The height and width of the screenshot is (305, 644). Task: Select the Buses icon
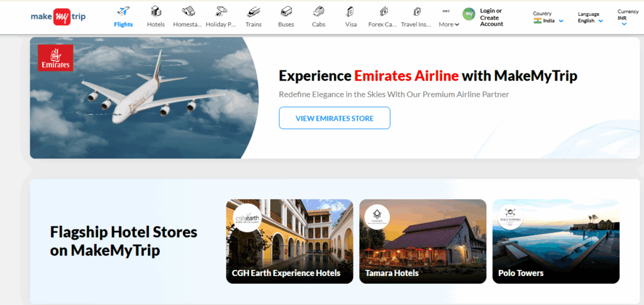coord(286,11)
